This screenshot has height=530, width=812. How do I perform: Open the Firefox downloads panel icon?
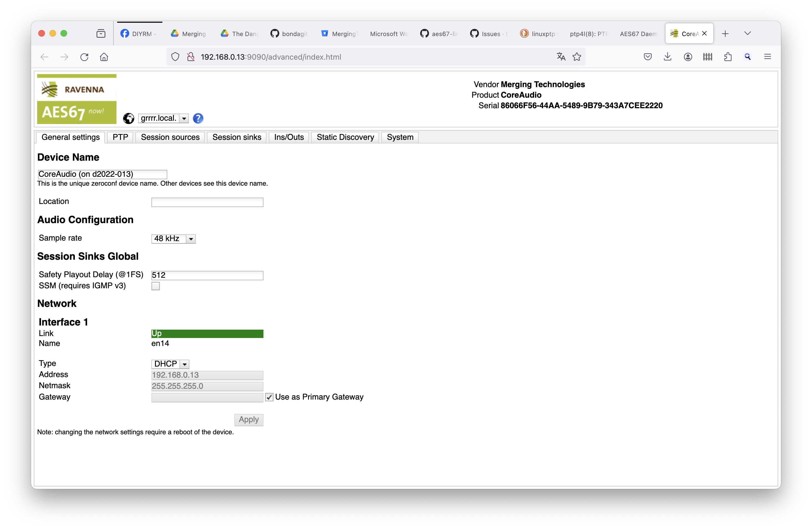click(668, 57)
